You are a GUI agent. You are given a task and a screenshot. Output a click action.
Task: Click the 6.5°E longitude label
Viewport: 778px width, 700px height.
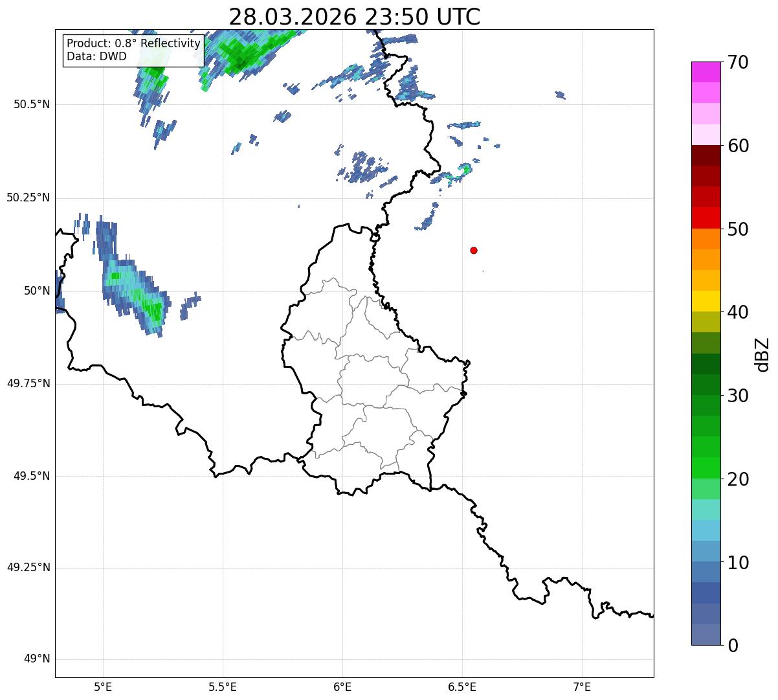coord(462,687)
